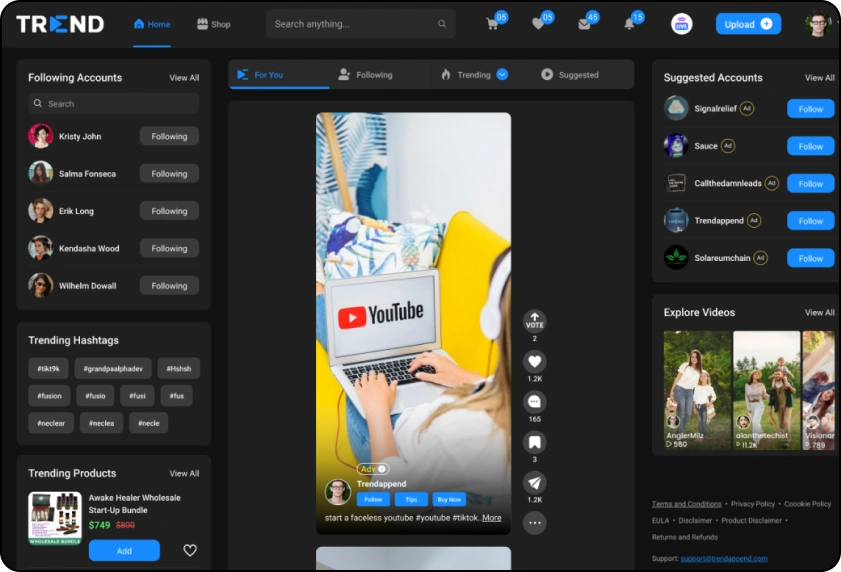Select the #neclear hashtag
This screenshot has height=572, width=841.
coord(51,423)
